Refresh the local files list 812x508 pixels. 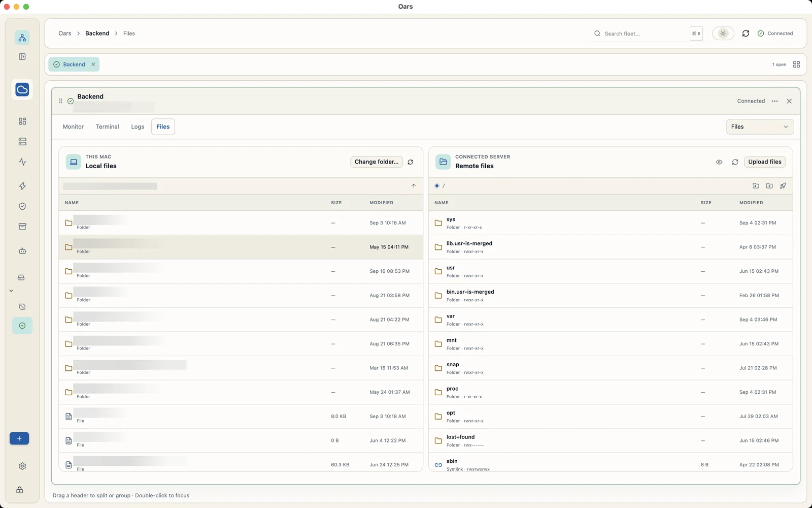410,162
